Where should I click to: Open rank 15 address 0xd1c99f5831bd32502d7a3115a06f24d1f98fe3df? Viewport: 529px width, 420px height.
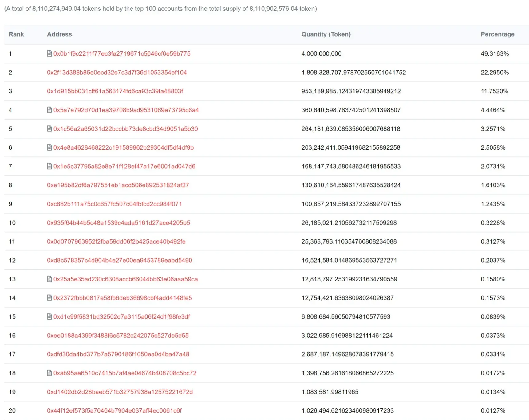(122, 316)
